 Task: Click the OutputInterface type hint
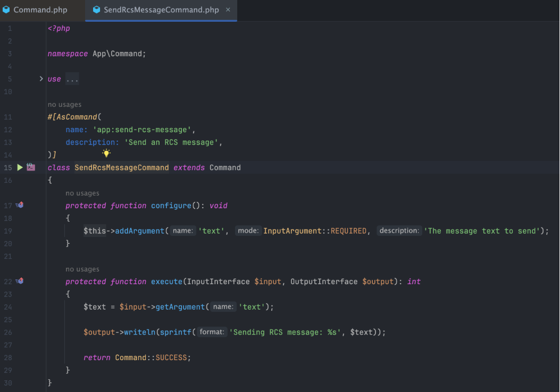(x=324, y=282)
